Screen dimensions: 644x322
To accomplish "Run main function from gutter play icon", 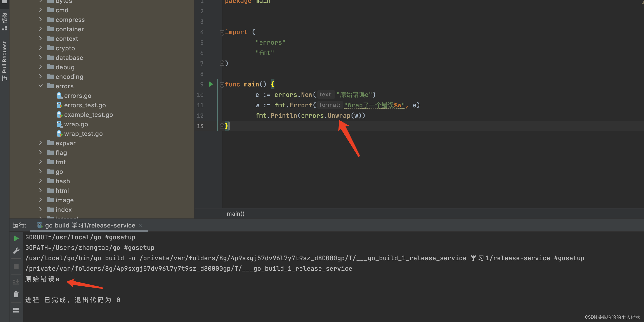I will pos(211,84).
